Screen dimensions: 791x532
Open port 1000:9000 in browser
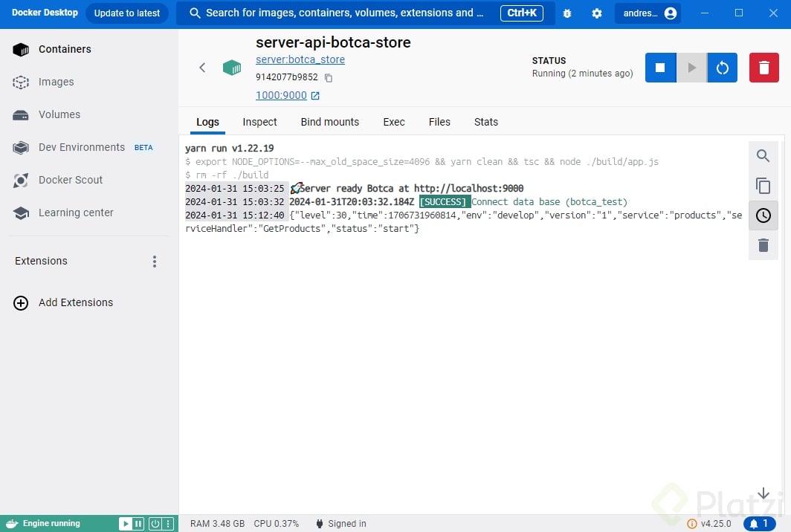click(x=287, y=95)
